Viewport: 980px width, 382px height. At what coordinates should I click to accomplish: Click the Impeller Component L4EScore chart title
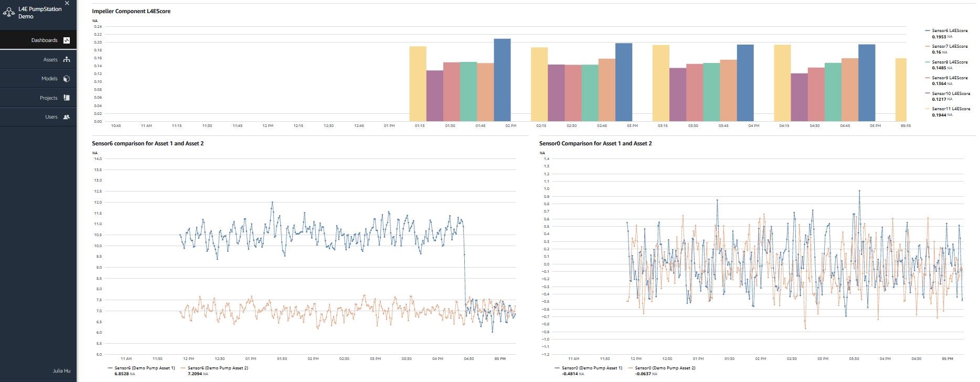131,11
